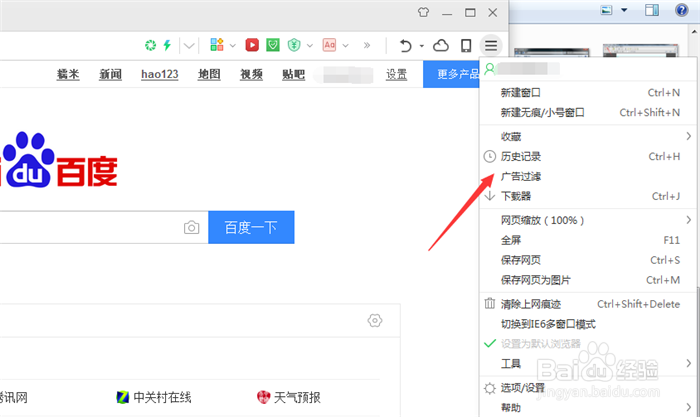The image size is (700, 417).
Task: Open the 地图 link on Baidu
Action: (x=209, y=74)
